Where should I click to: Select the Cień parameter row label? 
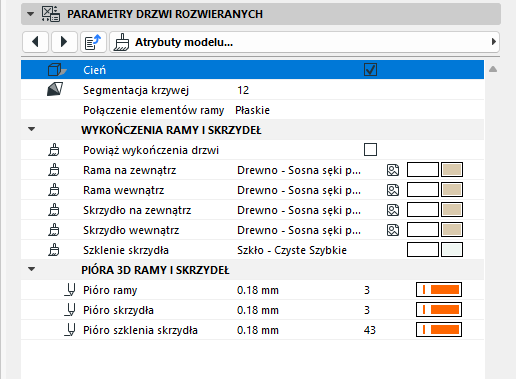click(x=94, y=70)
